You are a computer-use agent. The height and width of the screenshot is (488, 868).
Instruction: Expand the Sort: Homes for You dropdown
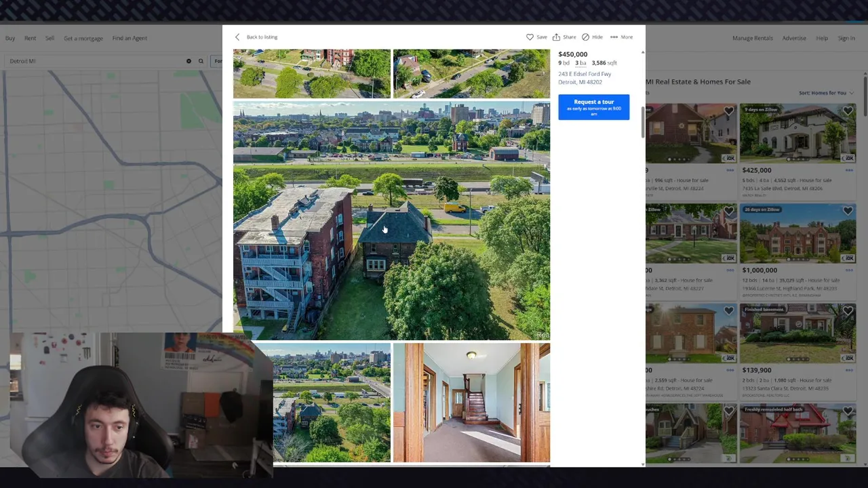click(x=826, y=93)
